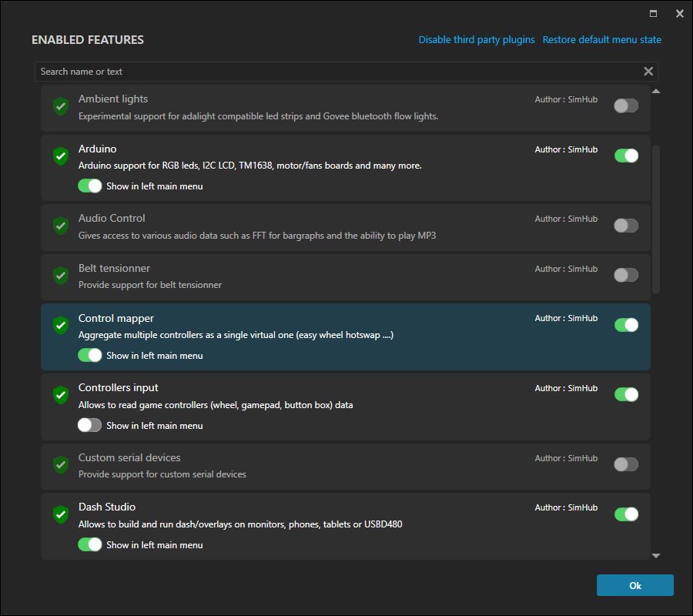
Task: Maximize the Enabled Features window
Action: (653, 14)
